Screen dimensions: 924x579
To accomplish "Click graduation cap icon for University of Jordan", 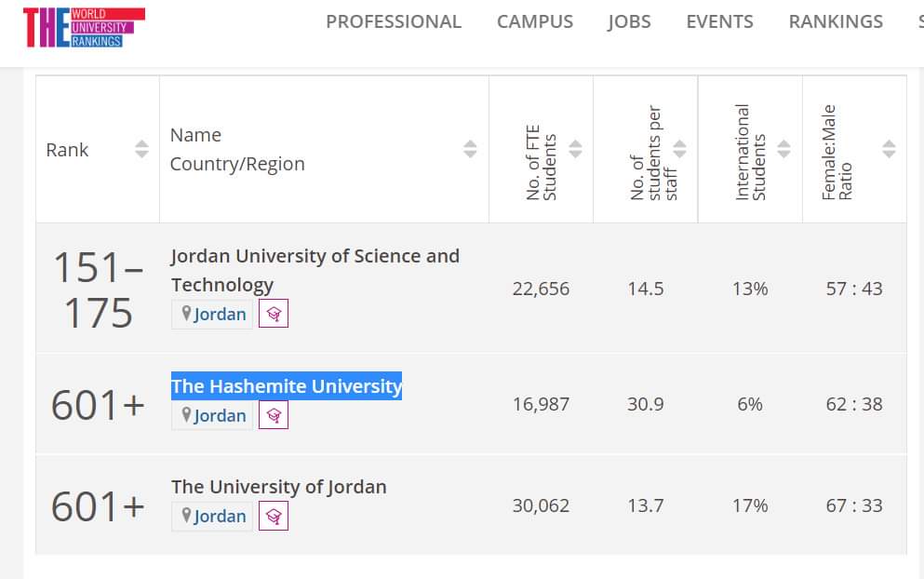I will (274, 516).
